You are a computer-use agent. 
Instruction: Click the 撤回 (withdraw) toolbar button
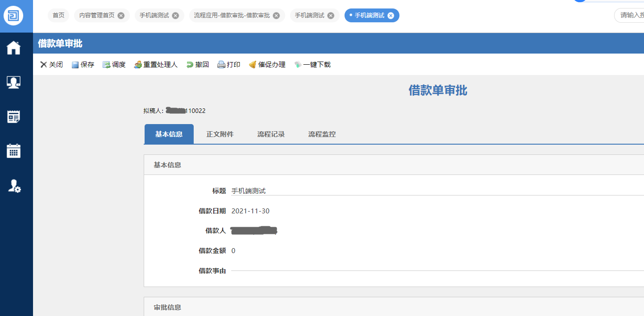click(x=198, y=65)
